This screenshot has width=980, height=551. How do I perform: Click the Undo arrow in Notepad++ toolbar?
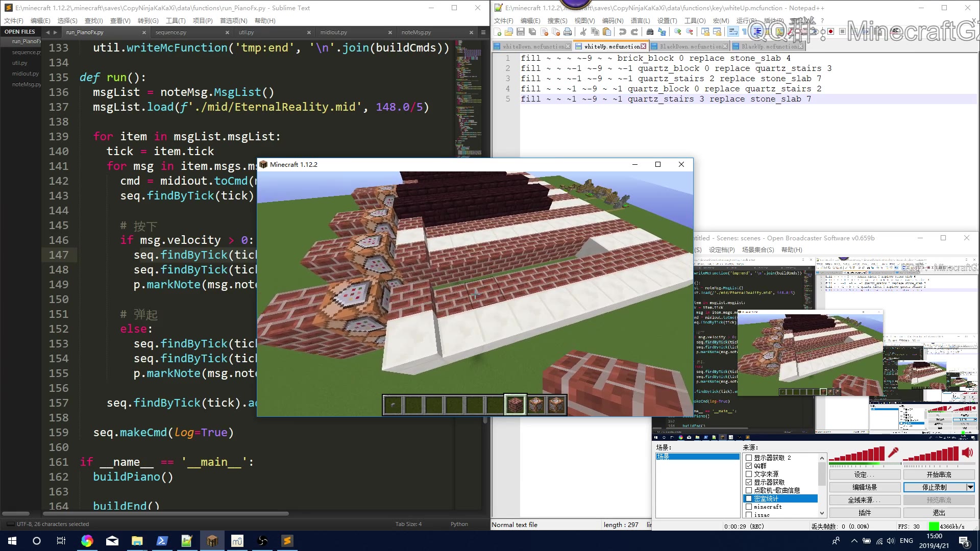click(622, 32)
